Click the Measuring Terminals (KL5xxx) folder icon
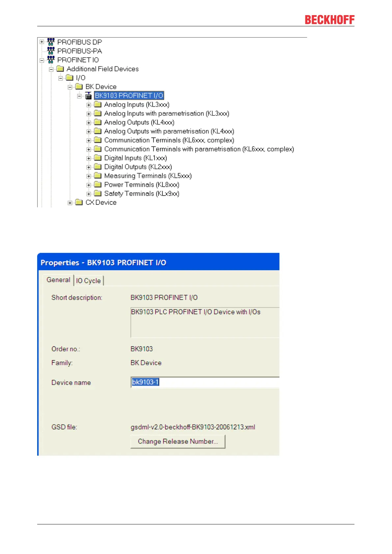Image resolution: width=392 pixels, height=554 pixels. [97, 175]
